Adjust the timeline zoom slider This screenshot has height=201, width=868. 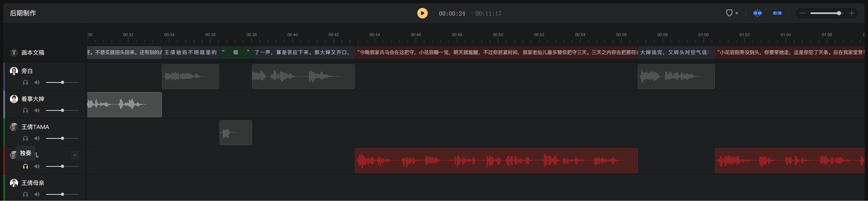pyautogui.click(x=826, y=13)
